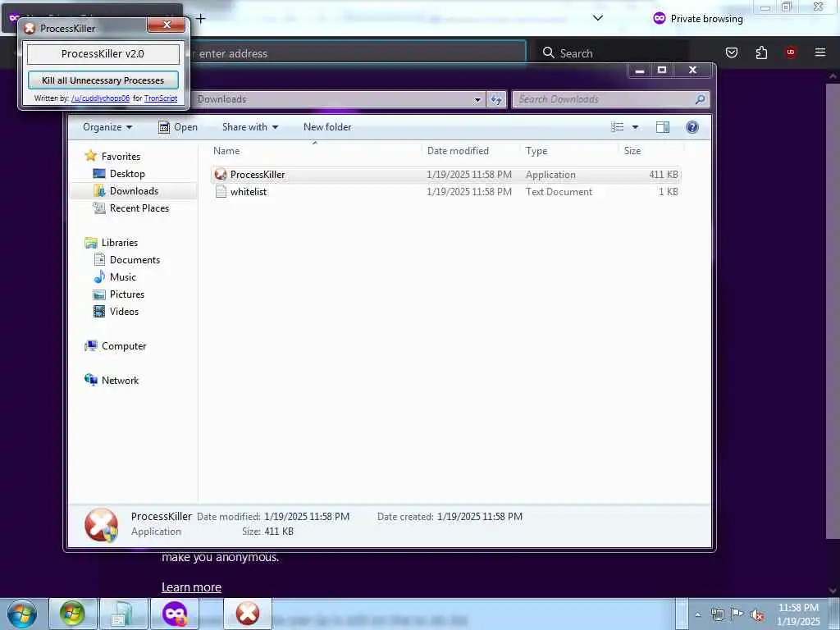Click the Action Center flag icon
The image size is (840, 630).
click(737, 614)
